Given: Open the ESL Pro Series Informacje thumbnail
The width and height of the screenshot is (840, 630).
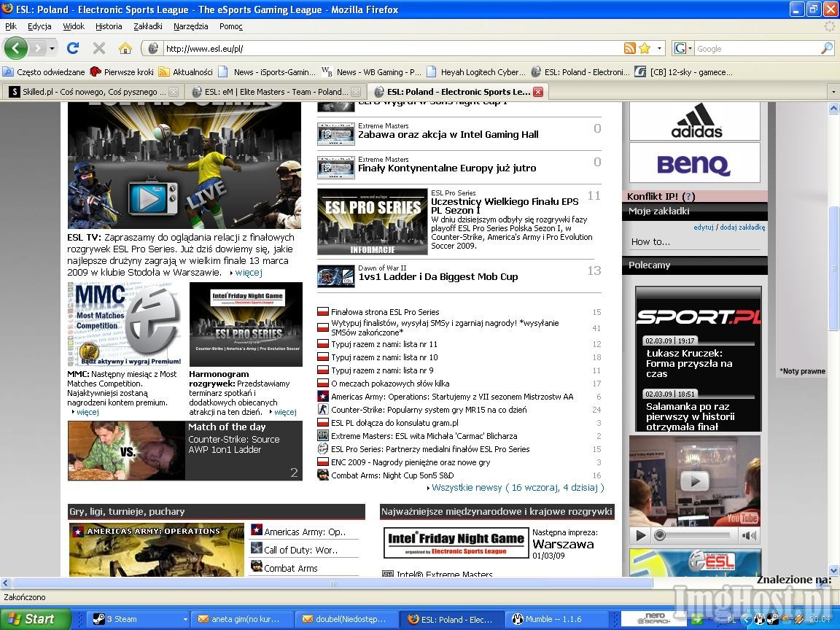Looking at the screenshot, I should [373, 222].
